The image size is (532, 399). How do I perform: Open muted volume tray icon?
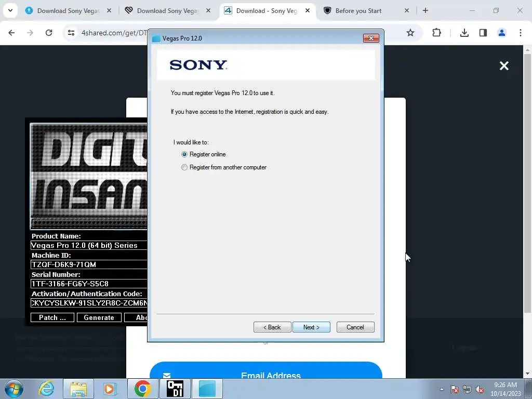[480, 389]
